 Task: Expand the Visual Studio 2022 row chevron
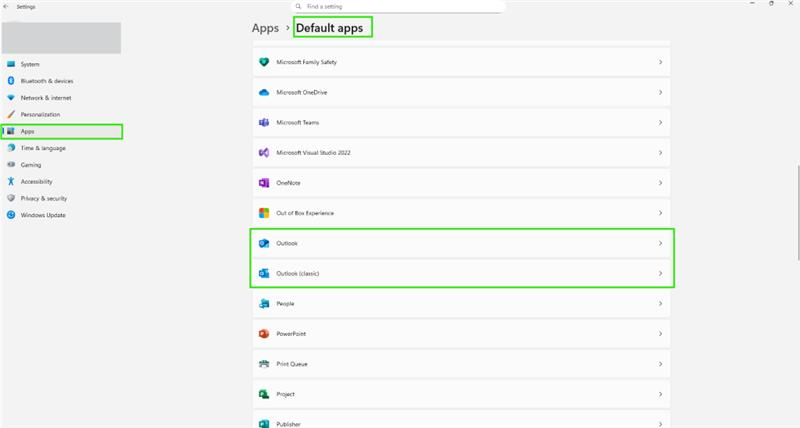(660, 153)
